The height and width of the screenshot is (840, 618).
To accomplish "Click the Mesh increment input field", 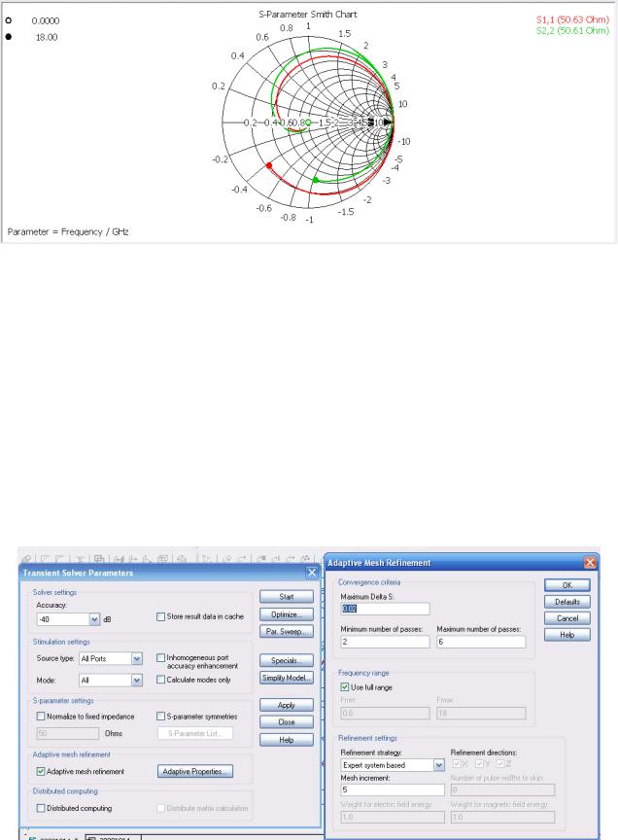I will pyautogui.click(x=393, y=789).
